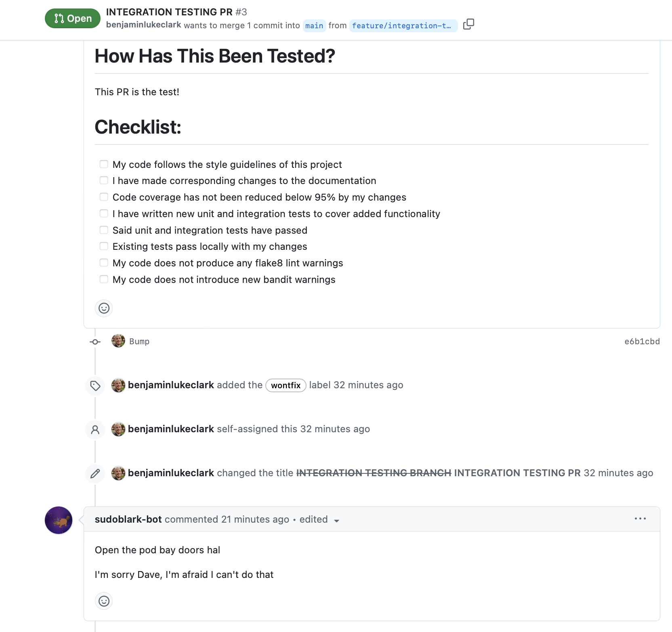Screen dimensions: 672x632
Task: Open the feature/integration-t… branch link
Action: [402, 26]
